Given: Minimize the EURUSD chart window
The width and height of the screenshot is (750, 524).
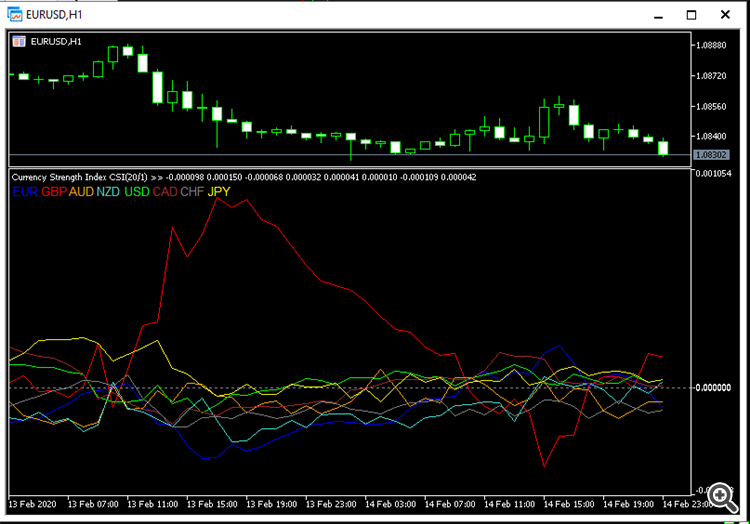Looking at the screenshot, I should coord(657,15).
